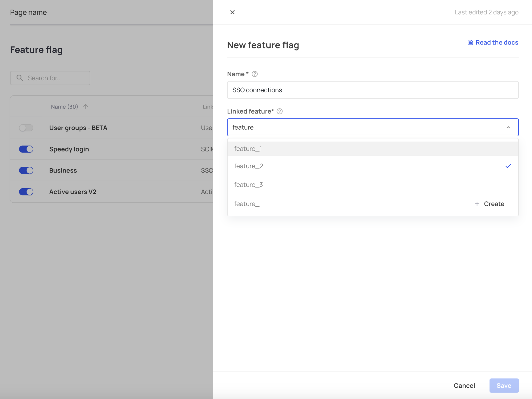Select feature_1 from the dropdown list

[x=248, y=149]
